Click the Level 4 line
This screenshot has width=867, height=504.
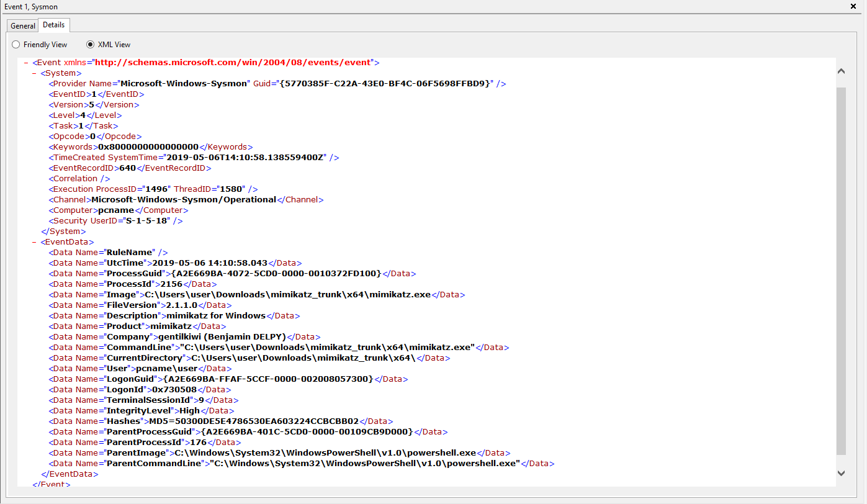point(85,115)
